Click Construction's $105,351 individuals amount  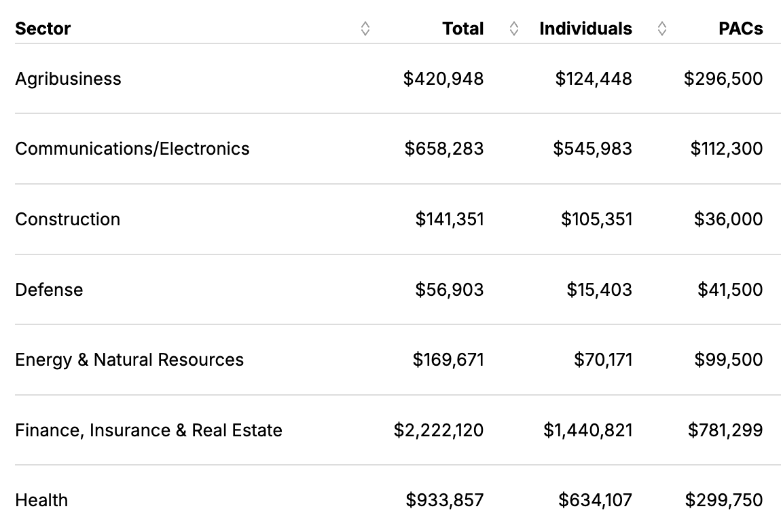click(x=596, y=219)
